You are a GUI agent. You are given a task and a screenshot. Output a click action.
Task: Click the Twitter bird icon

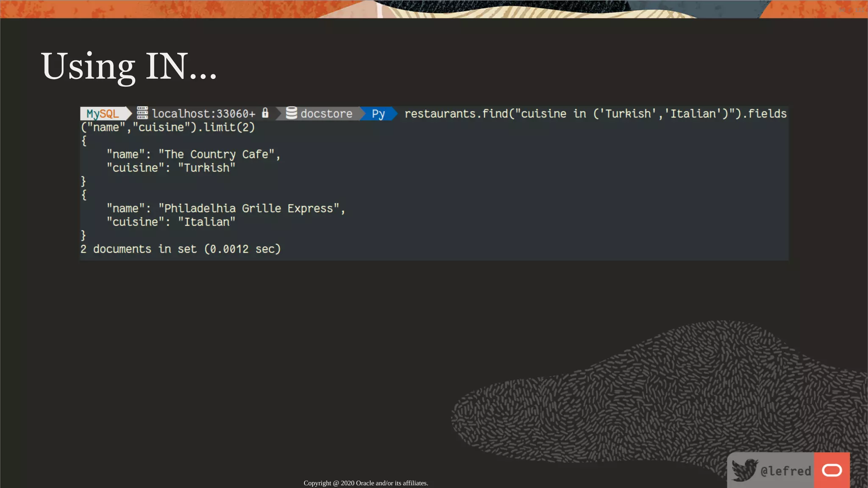click(x=744, y=470)
